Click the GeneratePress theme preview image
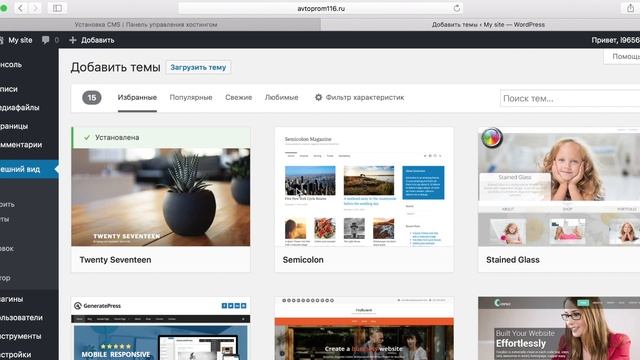This screenshot has height=360, width=640. click(x=161, y=329)
